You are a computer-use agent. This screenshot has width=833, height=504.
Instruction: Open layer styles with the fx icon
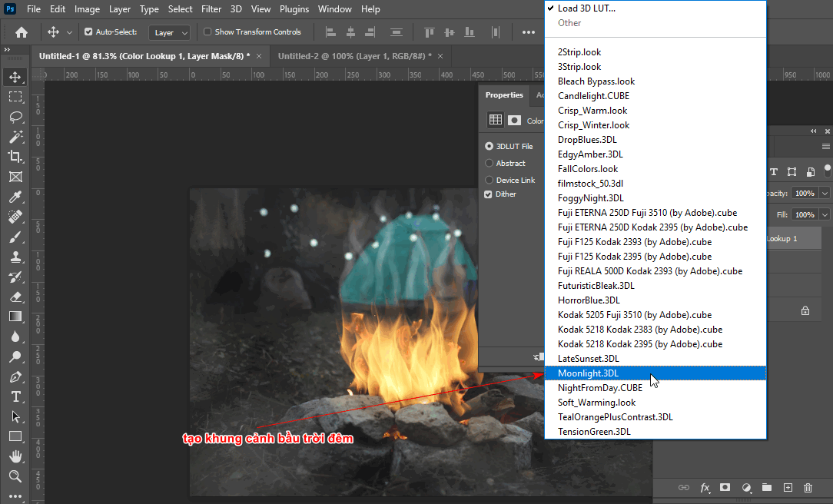[705, 487]
